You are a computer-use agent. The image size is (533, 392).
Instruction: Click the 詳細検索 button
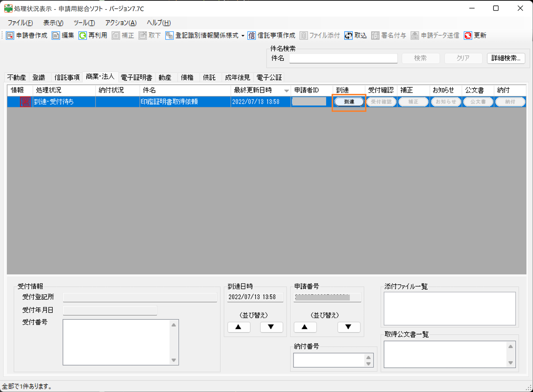click(x=506, y=58)
